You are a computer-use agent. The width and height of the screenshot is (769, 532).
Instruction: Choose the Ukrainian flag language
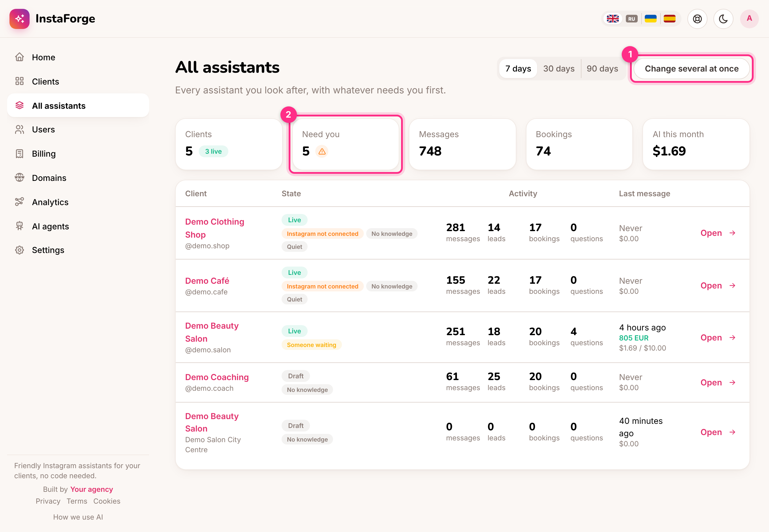650,19
